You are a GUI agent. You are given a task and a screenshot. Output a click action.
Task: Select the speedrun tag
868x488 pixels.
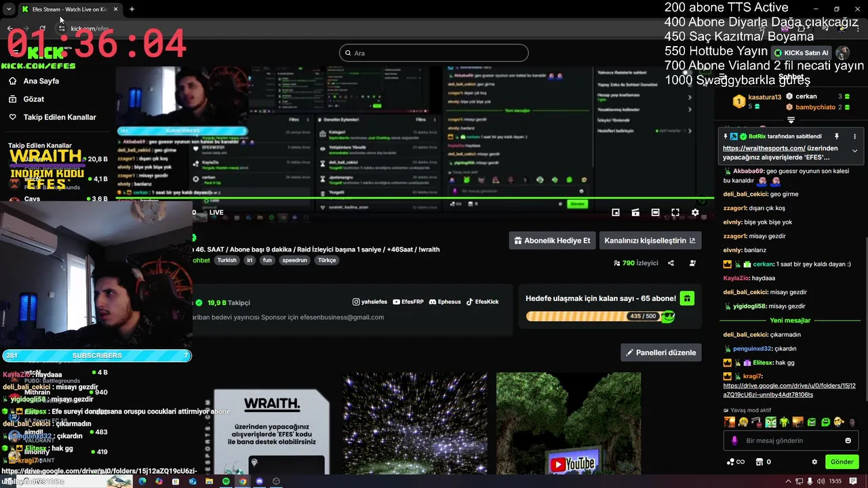point(295,260)
